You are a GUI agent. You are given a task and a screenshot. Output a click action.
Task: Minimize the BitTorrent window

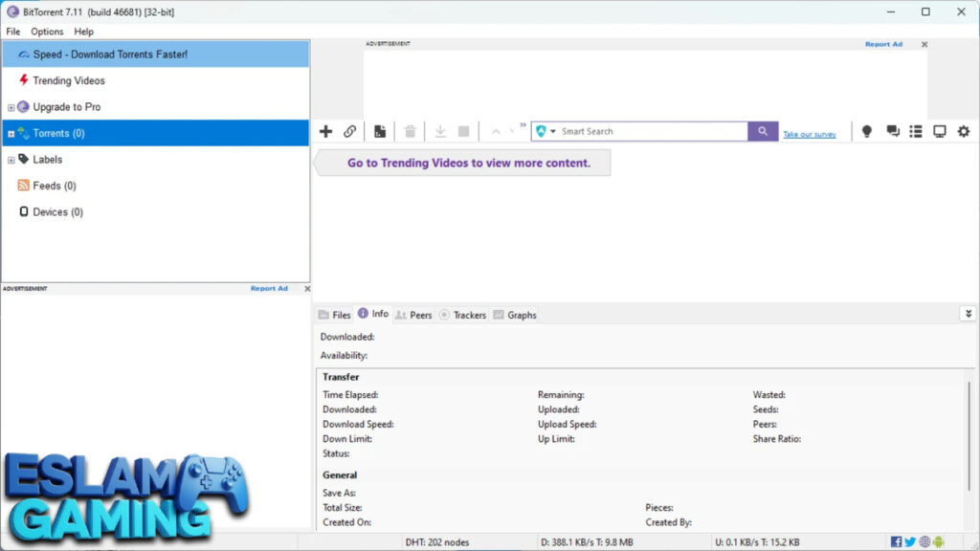pyautogui.click(x=891, y=11)
